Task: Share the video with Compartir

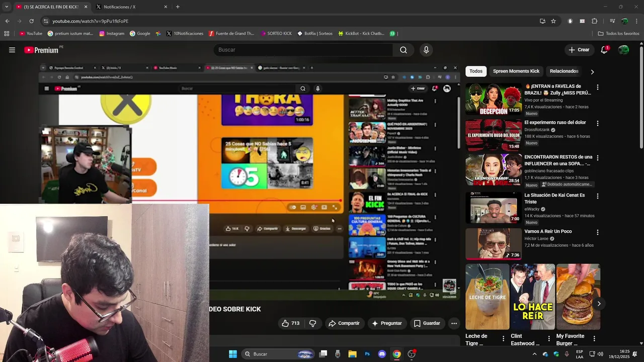Action: click(x=344, y=323)
